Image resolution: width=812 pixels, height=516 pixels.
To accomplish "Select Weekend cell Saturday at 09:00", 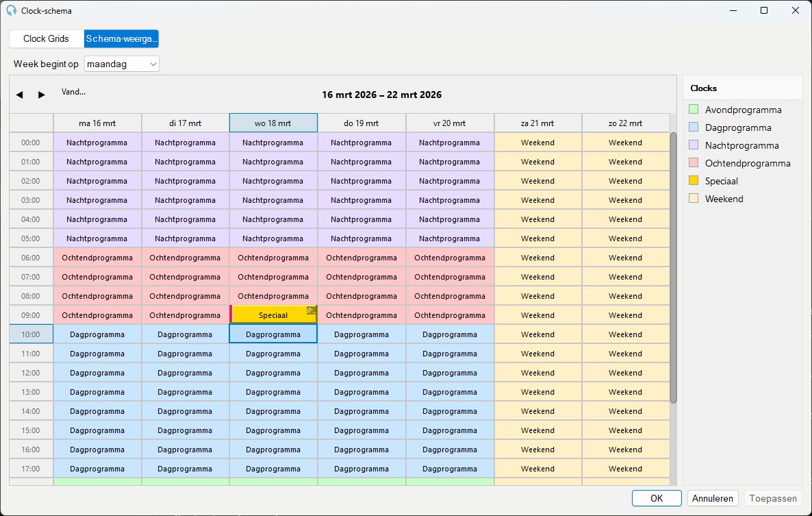I will tap(538, 315).
